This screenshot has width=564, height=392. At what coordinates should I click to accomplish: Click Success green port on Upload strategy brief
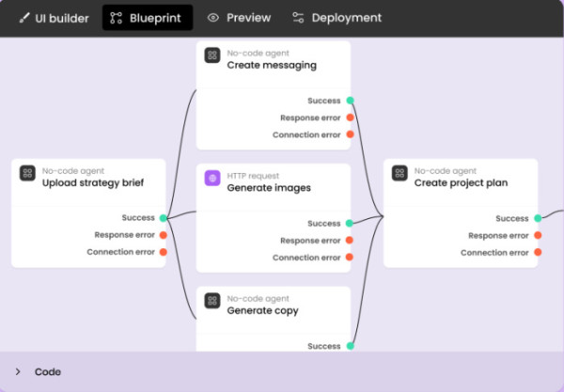click(x=164, y=218)
